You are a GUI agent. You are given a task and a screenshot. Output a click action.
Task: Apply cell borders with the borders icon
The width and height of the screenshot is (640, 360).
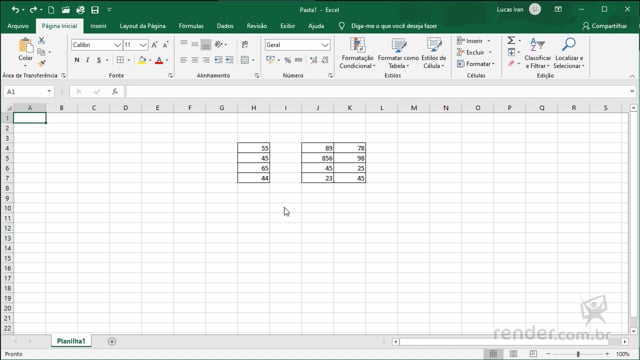120,60
